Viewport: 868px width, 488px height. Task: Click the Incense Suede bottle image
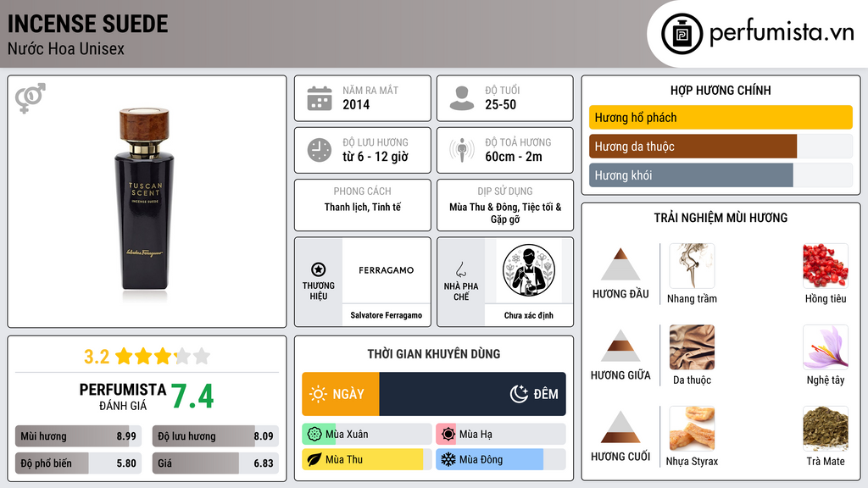(x=144, y=199)
